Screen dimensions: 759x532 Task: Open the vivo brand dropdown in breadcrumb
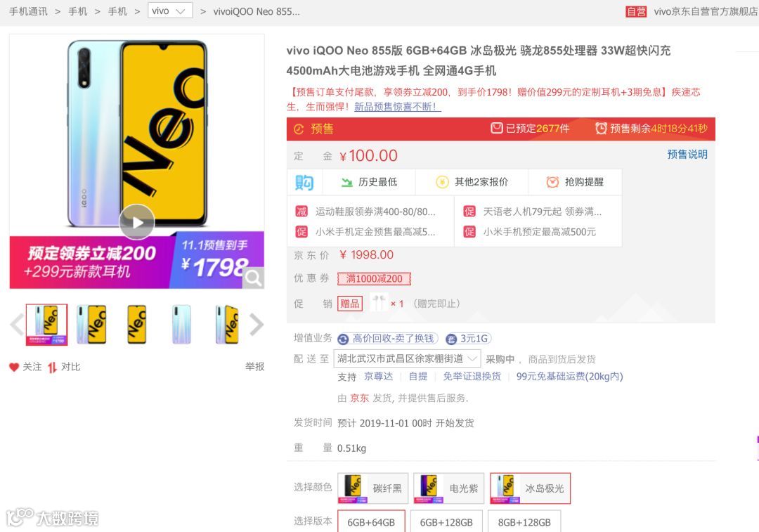170,11
